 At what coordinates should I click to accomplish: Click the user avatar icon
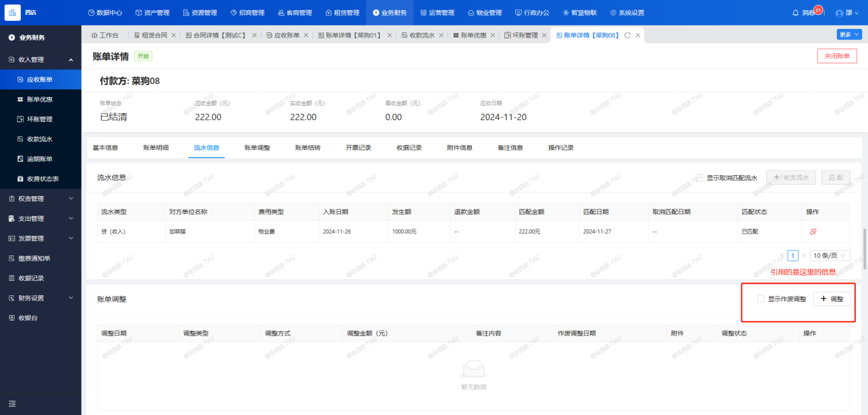840,13
